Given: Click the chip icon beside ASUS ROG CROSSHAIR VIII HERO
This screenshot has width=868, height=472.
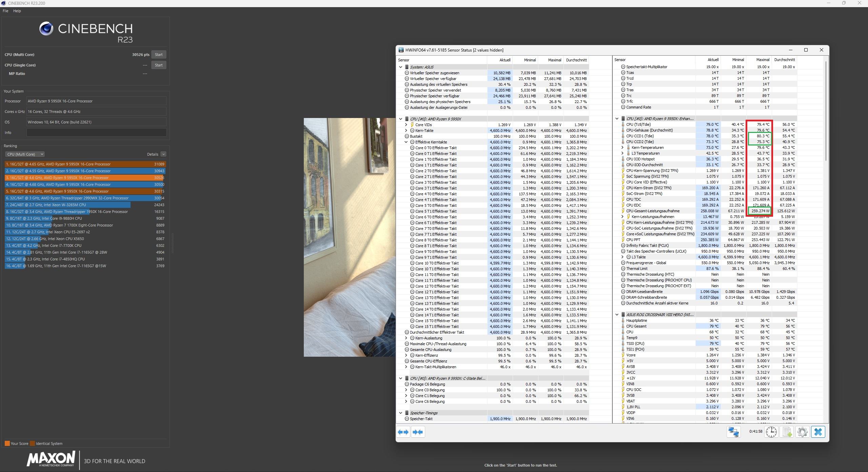Looking at the screenshot, I should tap(623, 315).
